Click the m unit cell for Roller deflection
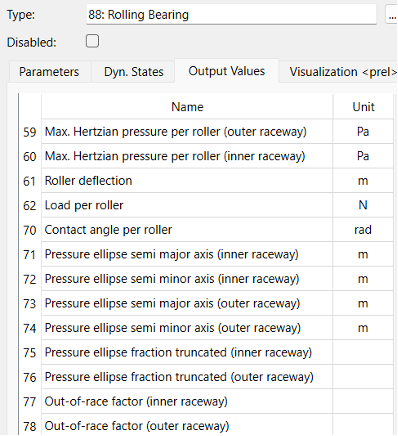This screenshot has height=436, width=398. pyautogui.click(x=363, y=181)
